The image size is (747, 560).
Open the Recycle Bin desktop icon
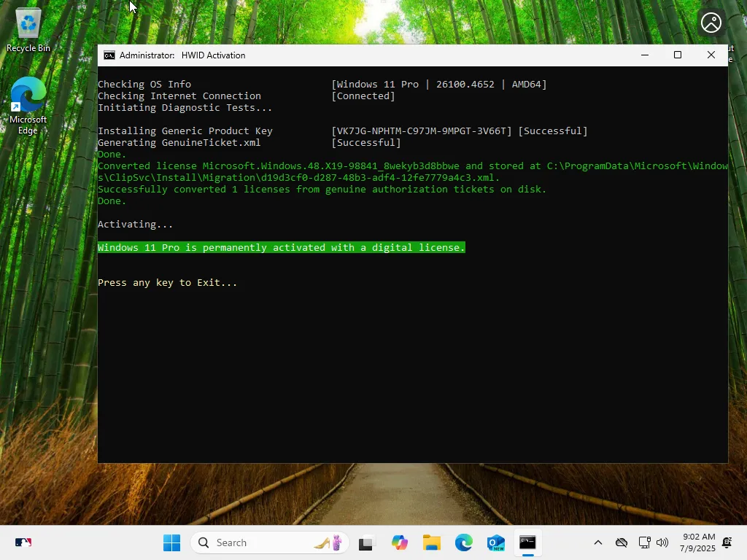pyautogui.click(x=28, y=29)
